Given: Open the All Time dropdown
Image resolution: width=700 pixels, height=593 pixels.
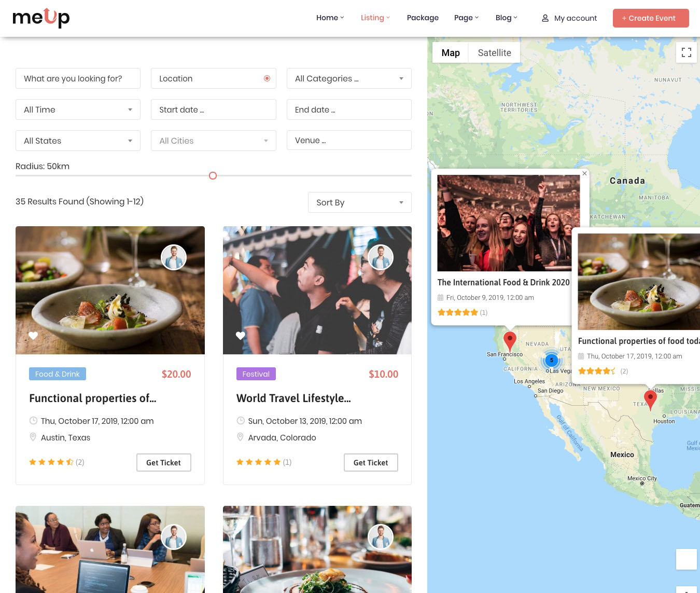Looking at the screenshot, I should point(78,109).
